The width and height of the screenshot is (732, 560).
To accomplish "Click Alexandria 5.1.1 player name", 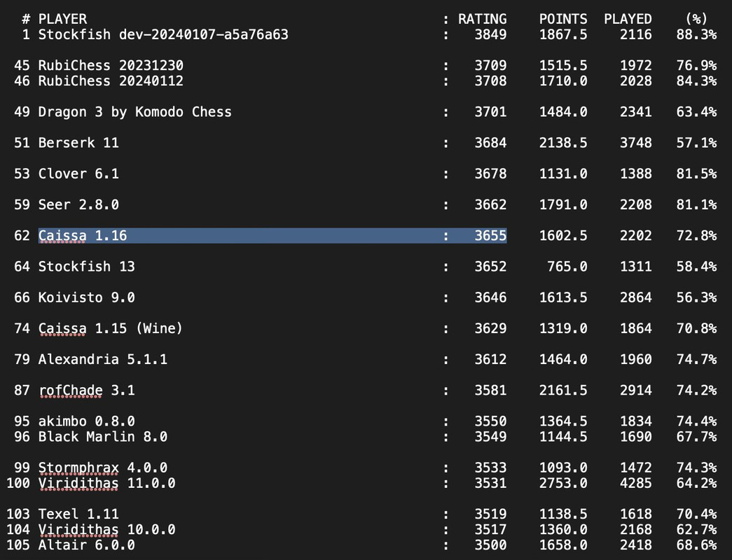I will pyautogui.click(x=103, y=359).
